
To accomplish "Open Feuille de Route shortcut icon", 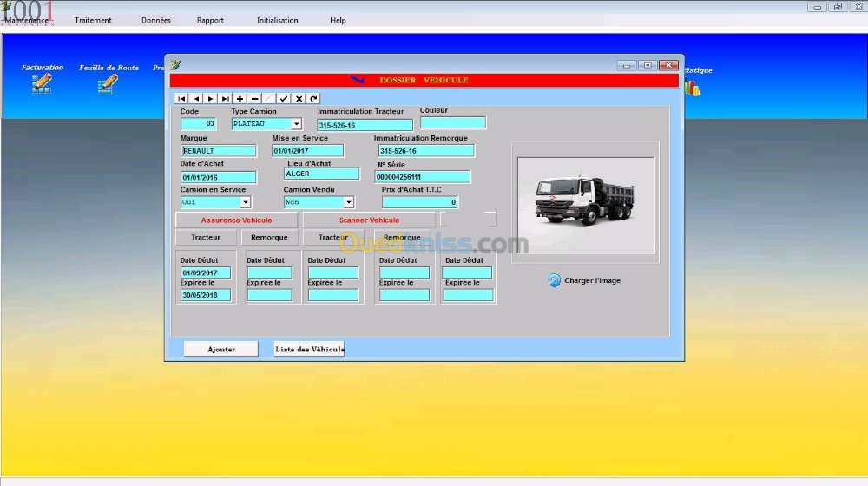I will [x=108, y=83].
